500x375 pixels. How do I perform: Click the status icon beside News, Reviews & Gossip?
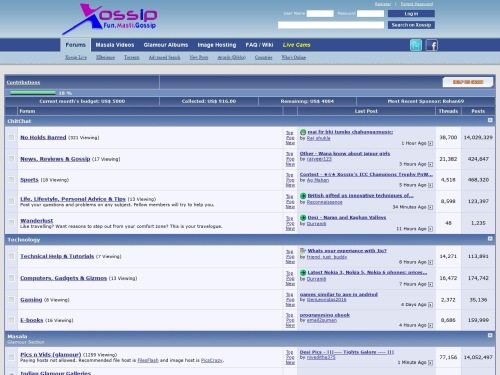(12, 159)
